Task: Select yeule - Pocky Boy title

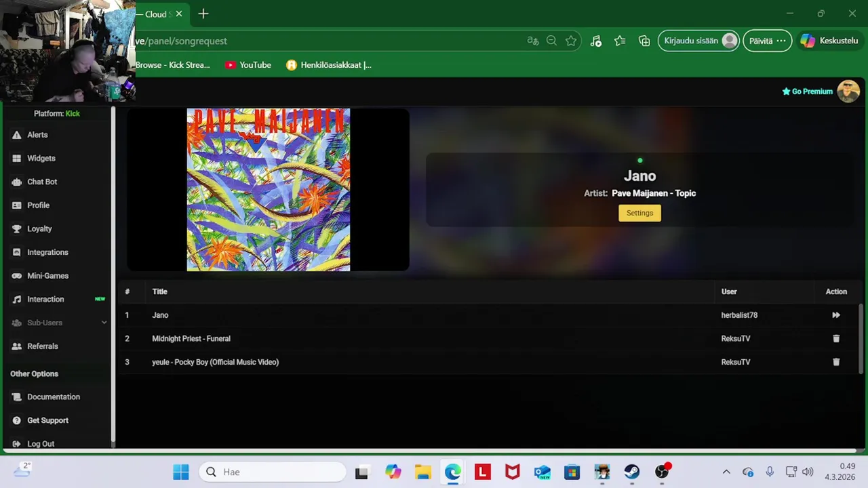Action: 216,362
